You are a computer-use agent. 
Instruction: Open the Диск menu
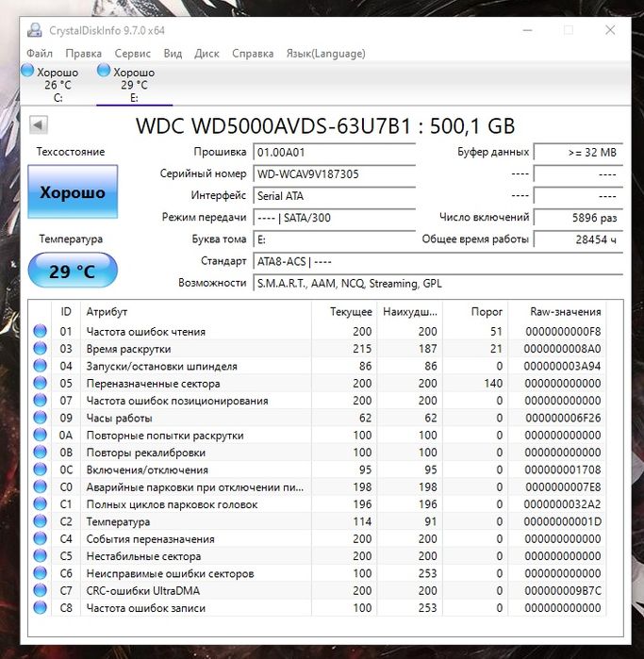206,54
